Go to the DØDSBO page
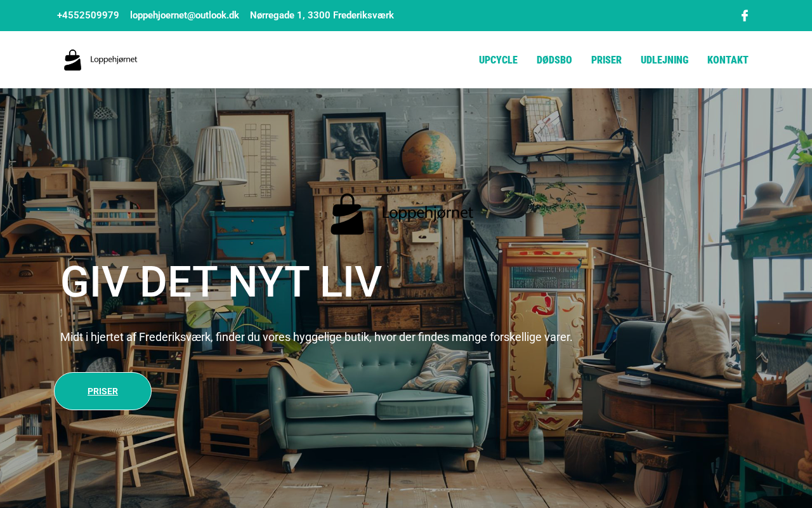This screenshot has width=812, height=508. (554, 60)
